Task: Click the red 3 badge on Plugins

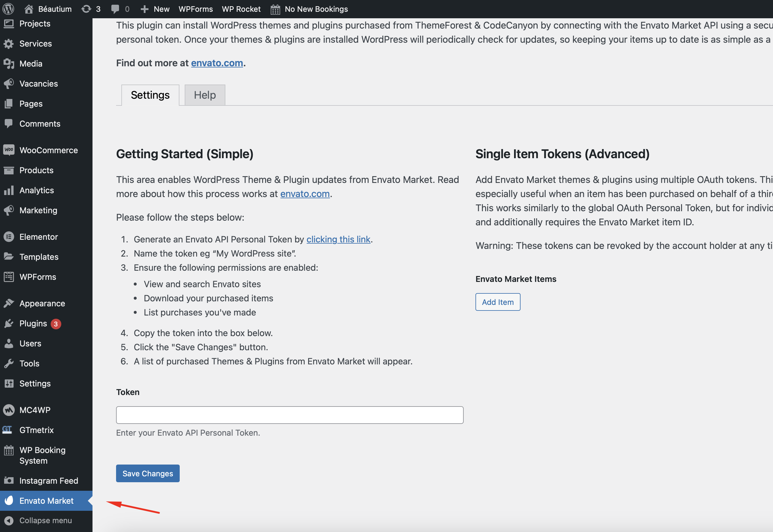Action: (56, 324)
